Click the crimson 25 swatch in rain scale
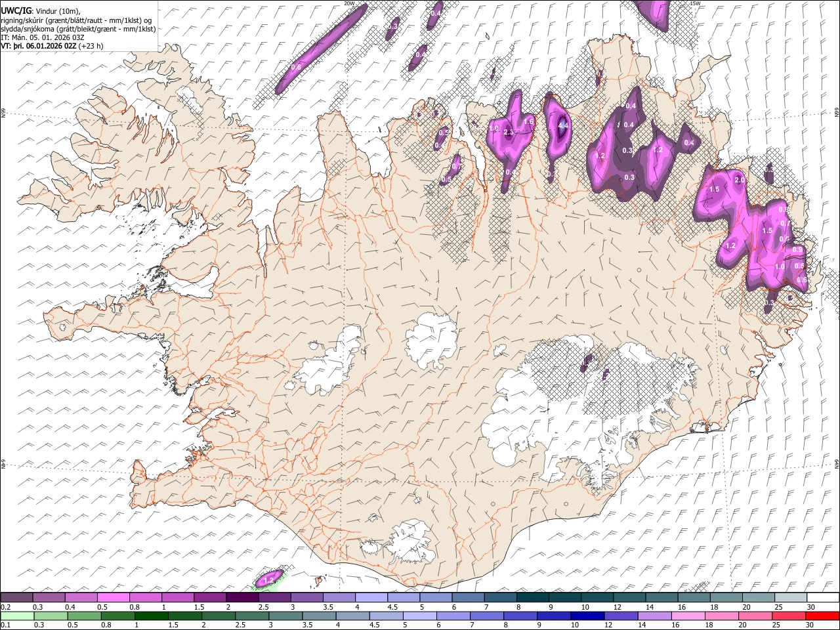The width and height of the screenshot is (840, 630). click(789, 616)
